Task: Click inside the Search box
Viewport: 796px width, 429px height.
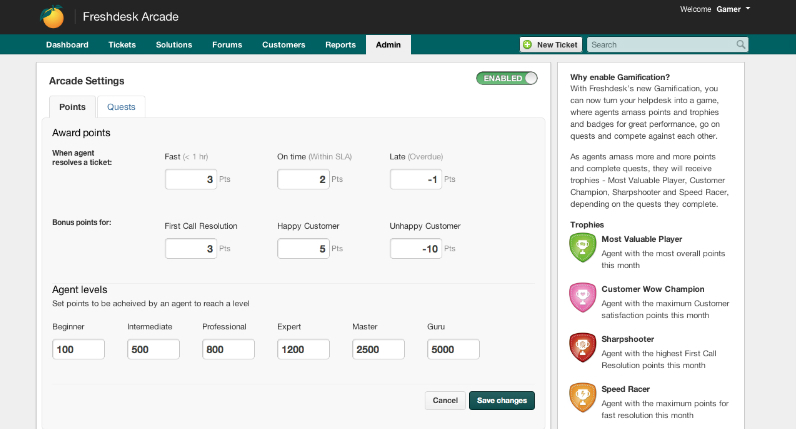Action: coord(660,45)
